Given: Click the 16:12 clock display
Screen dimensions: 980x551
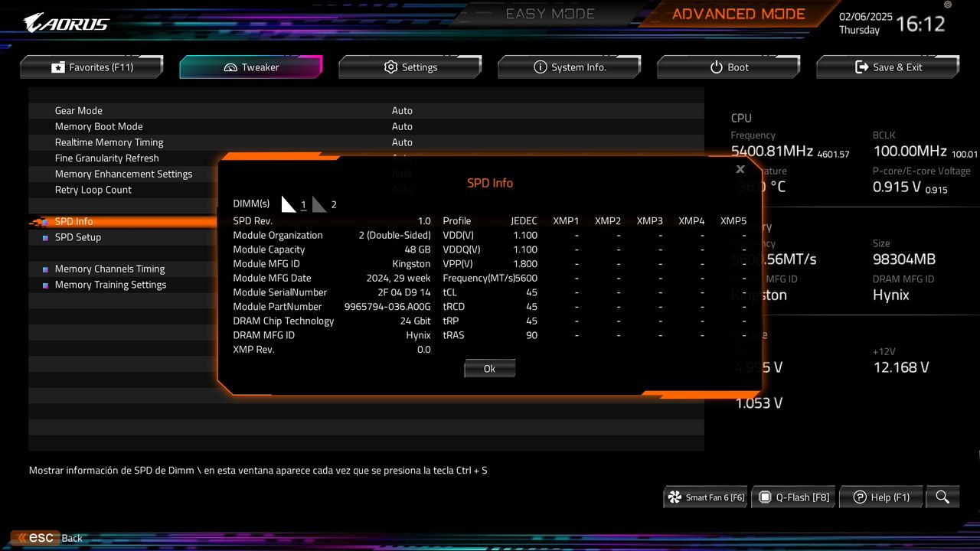Looking at the screenshot, I should coord(920,24).
